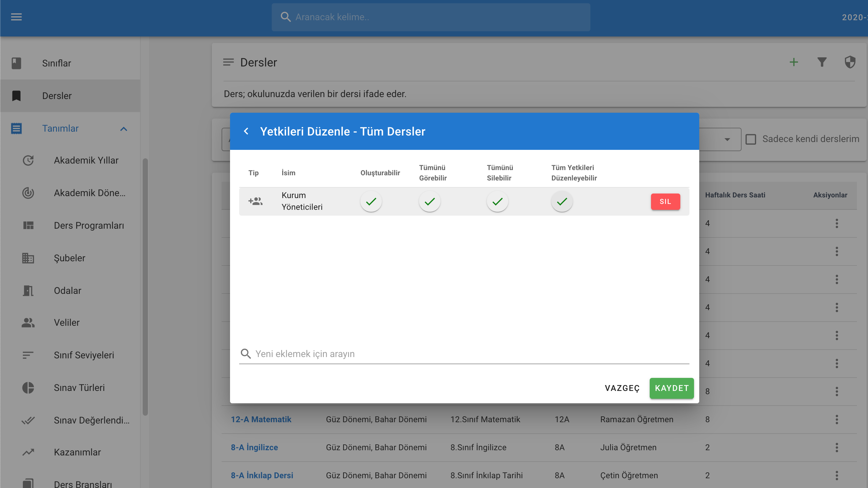Click the Haftalık Ders Saati column header
Image resolution: width=868 pixels, height=488 pixels.
[x=735, y=195]
